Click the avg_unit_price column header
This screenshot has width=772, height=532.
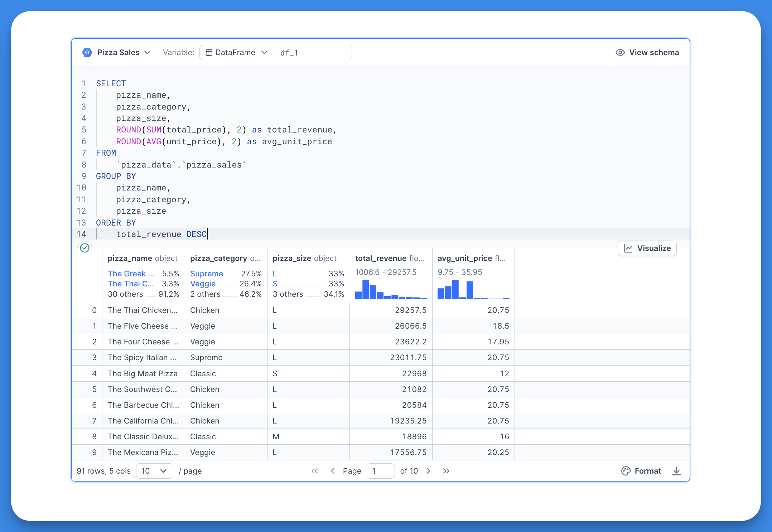click(472, 258)
